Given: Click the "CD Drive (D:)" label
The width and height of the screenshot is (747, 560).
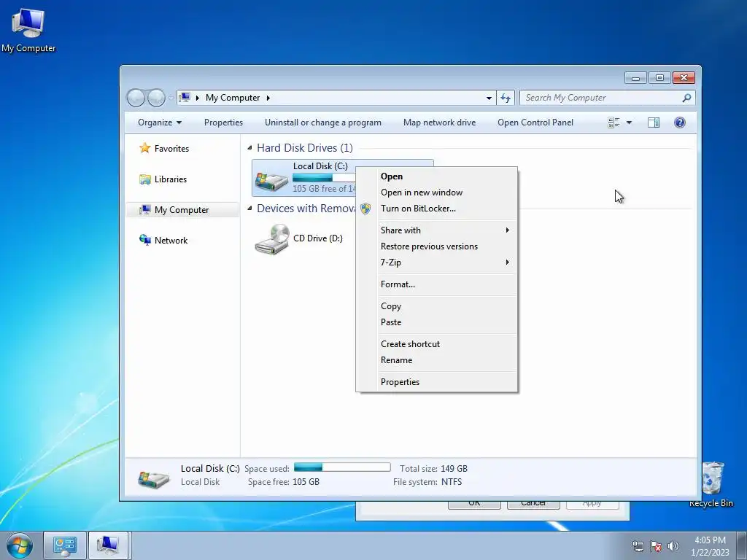Looking at the screenshot, I should (318, 238).
